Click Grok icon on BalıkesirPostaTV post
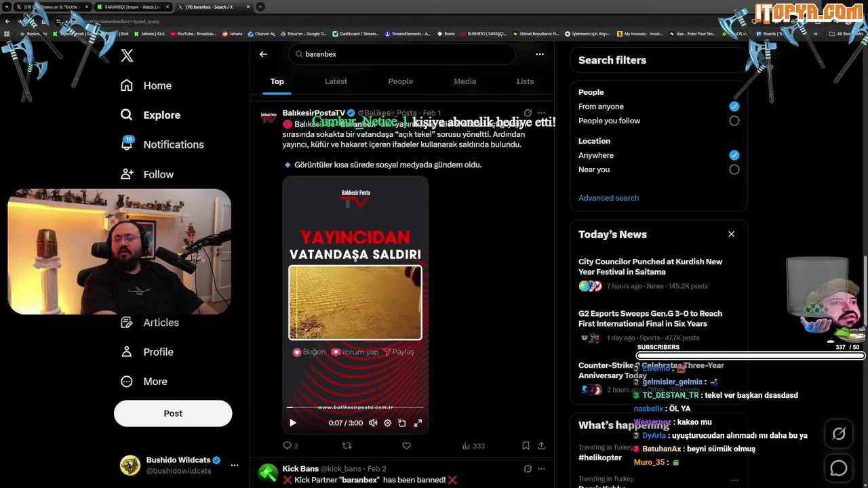Image resolution: width=868 pixels, height=488 pixels. click(x=528, y=113)
